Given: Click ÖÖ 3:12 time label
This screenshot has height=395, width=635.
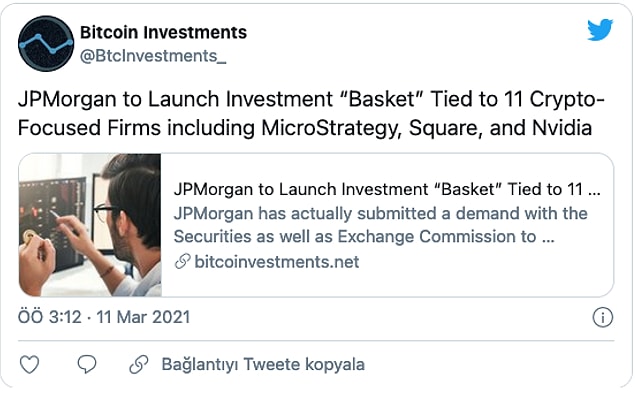Looking at the screenshot, I should [50, 317].
